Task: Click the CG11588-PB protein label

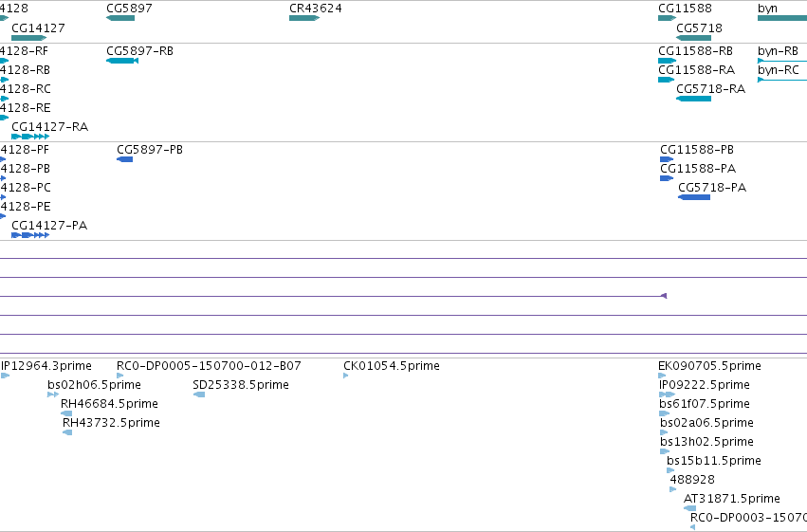Action: click(x=697, y=150)
